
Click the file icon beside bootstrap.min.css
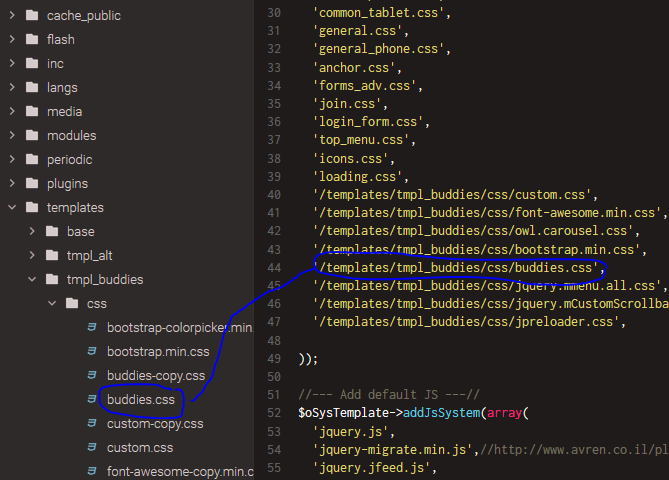pos(92,352)
